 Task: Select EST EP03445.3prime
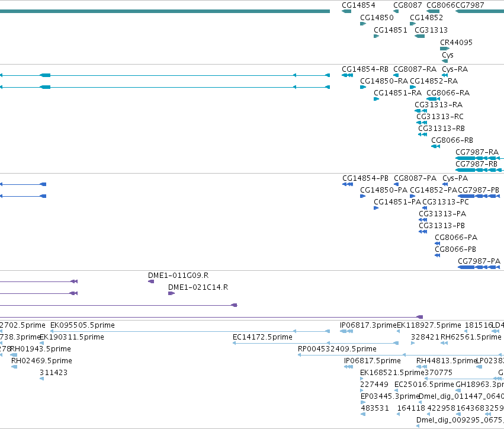390,396
